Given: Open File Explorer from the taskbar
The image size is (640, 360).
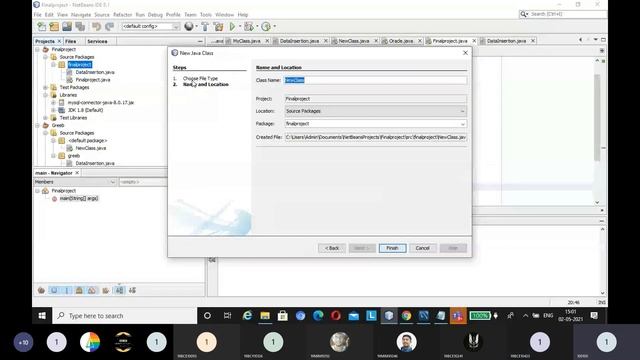Looking at the screenshot, I should coord(265,316).
